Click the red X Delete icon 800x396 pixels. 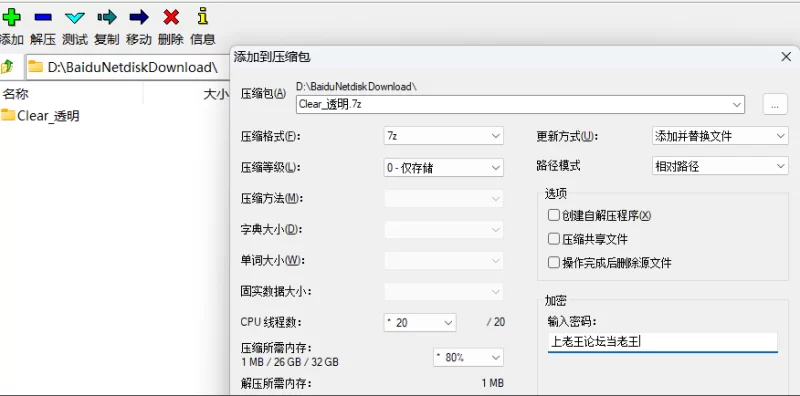[x=171, y=17]
